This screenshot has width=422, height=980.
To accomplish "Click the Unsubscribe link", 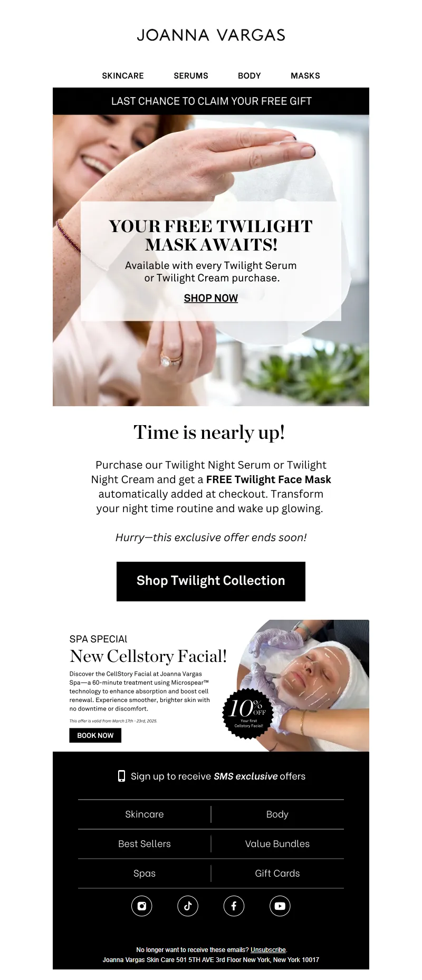I will pos(268,949).
